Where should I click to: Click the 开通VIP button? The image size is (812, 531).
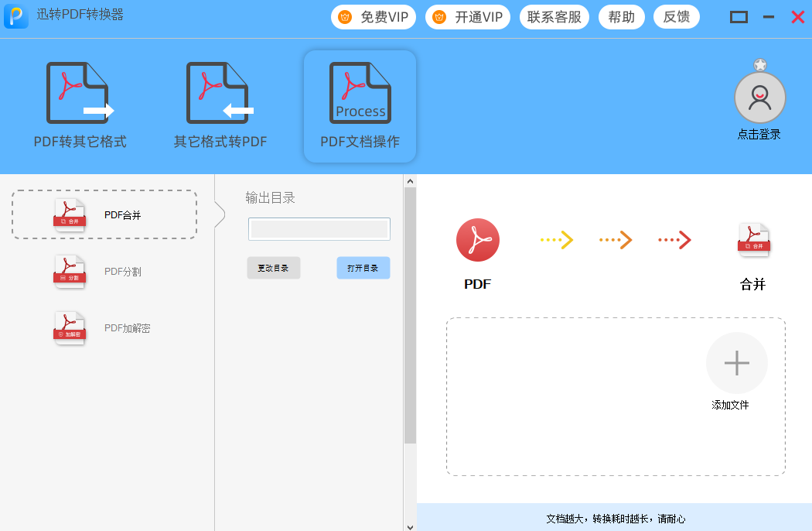pyautogui.click(x=468, y=17)
